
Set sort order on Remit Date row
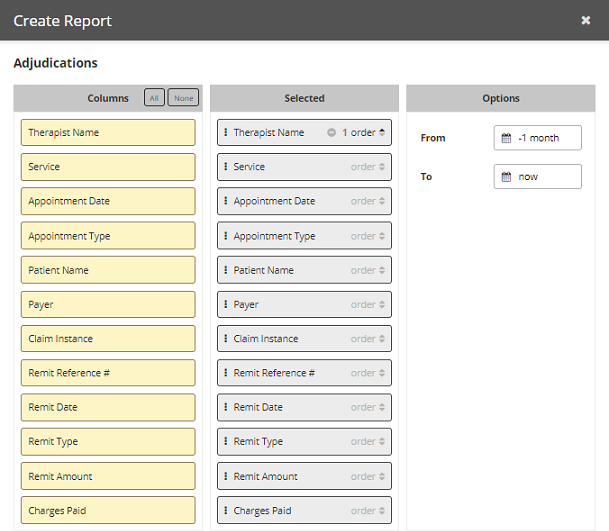tap(367, 407)
